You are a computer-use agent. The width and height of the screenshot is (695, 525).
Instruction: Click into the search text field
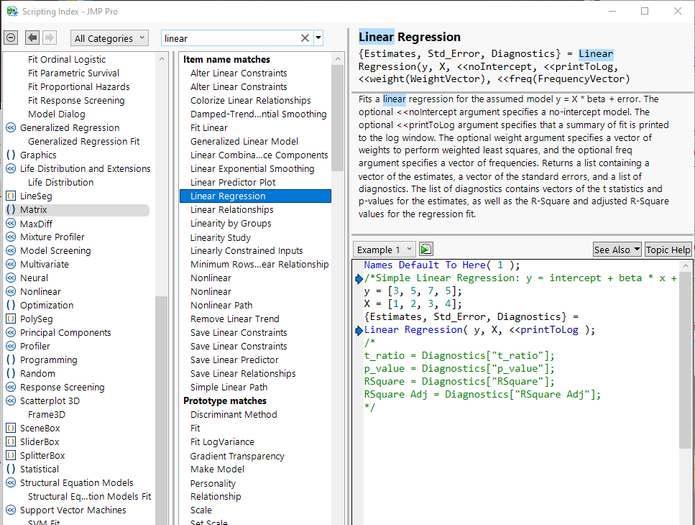(x=230, y=38)
